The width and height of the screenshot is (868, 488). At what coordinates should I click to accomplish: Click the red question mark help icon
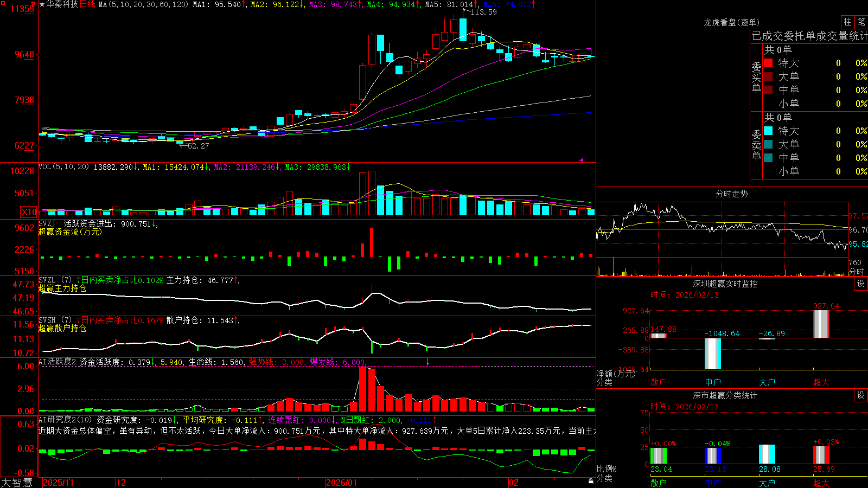click(34, 4)
